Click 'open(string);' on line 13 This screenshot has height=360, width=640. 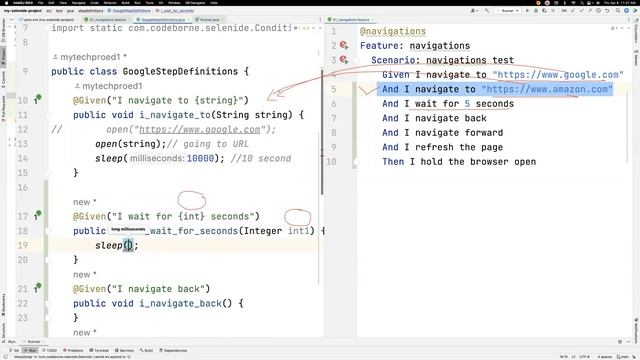point(131,144)
